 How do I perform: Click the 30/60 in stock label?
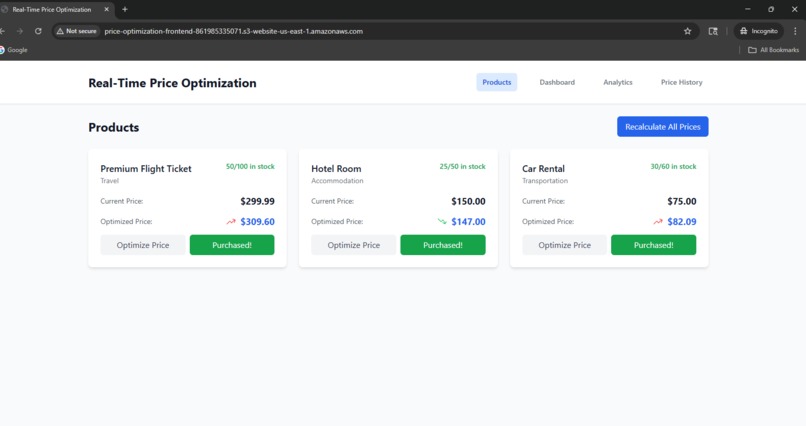[x=673, y=166]
